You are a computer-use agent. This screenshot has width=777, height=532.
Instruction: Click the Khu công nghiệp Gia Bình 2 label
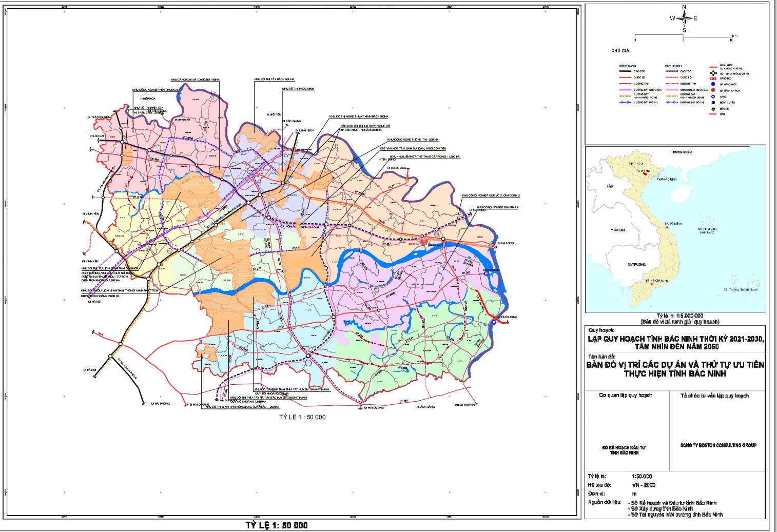coord(497,207)
